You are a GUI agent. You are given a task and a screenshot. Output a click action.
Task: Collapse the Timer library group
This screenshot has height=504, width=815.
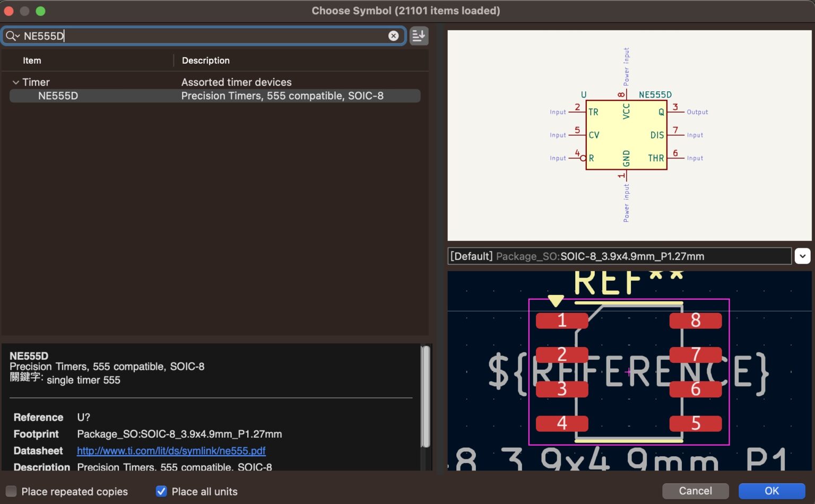(16, 82)
